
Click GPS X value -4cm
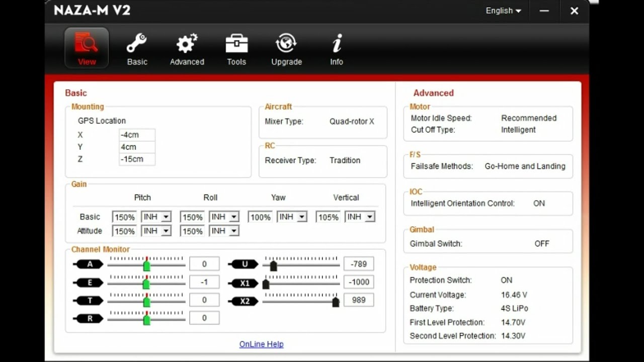click(x=137, y=135)
